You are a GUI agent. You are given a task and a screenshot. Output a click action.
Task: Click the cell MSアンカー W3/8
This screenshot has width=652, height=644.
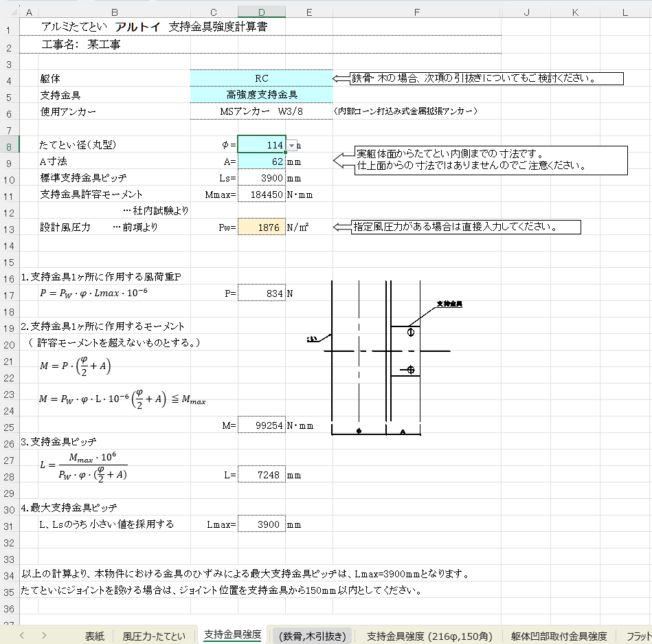pos(262,111)
